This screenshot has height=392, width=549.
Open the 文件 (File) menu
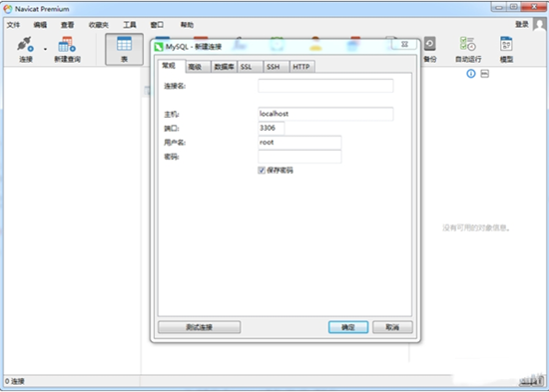pos(13,25)
